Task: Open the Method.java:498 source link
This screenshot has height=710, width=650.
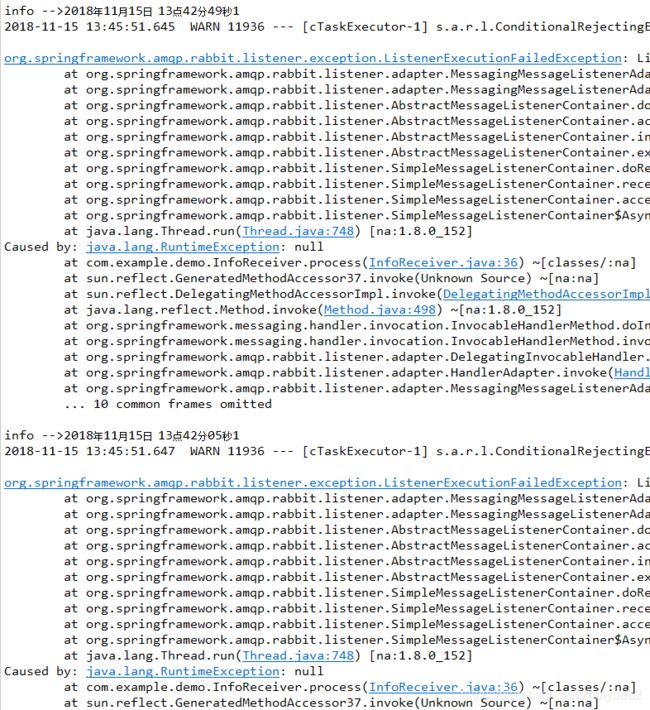Action: tap(380, 310)
